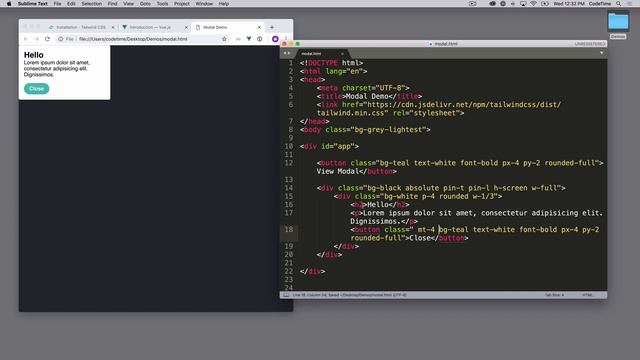The width and height of the screenshot is (640, 360).
Task: Close the Introduction — Vue.js tab
Action: click(x=186, y=27)
